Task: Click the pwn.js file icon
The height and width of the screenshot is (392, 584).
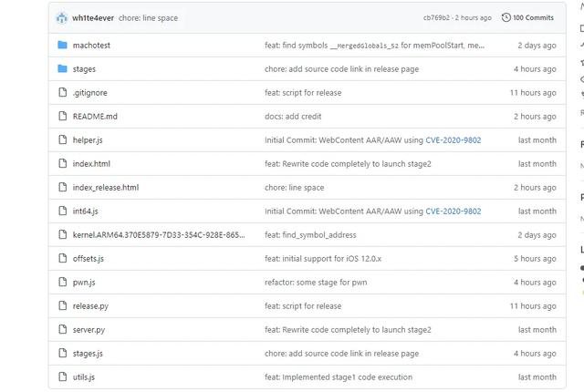Action: 63,282
